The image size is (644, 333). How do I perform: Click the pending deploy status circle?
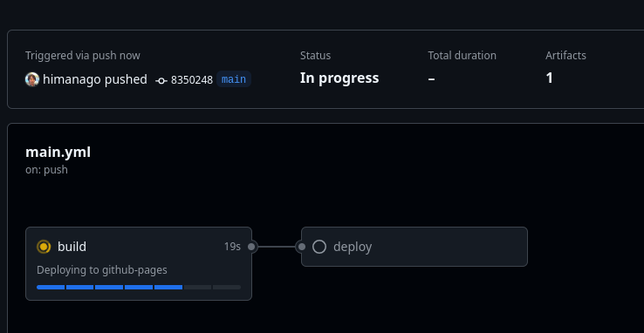(319, 247)
